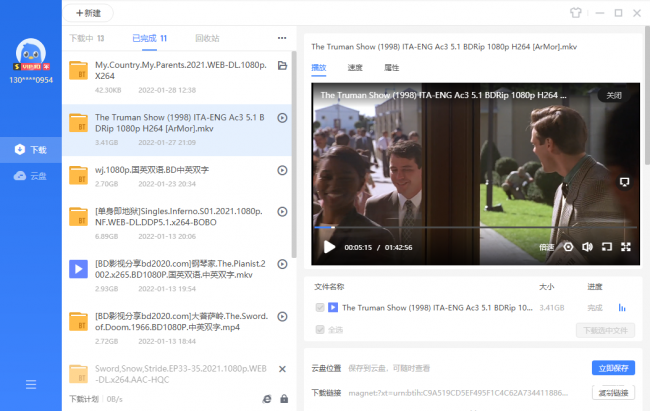Select My.Country.My.Parents.2021 list row
The height and width of the screenshot is (411, 650).
click(x=177, y=78)
